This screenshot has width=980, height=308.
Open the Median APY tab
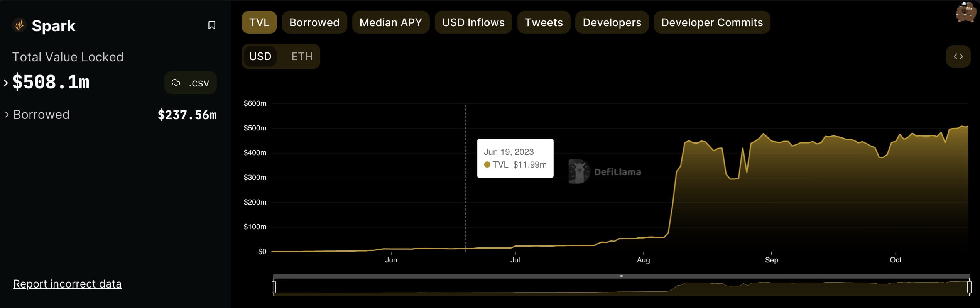pyautogui.click(x=390, y=22)
